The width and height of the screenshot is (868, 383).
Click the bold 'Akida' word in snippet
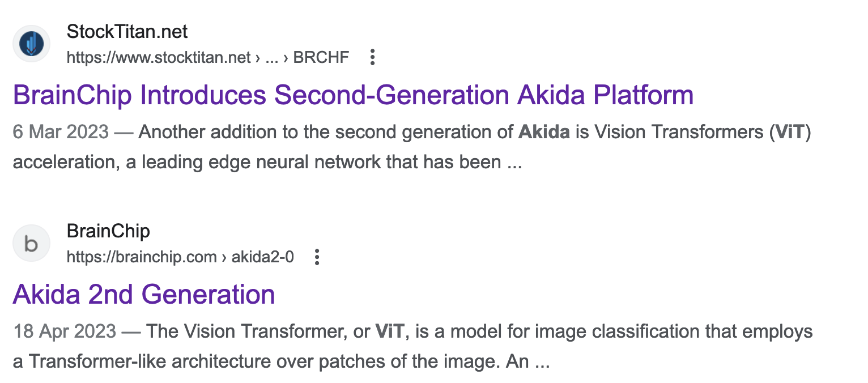point(544,133)
